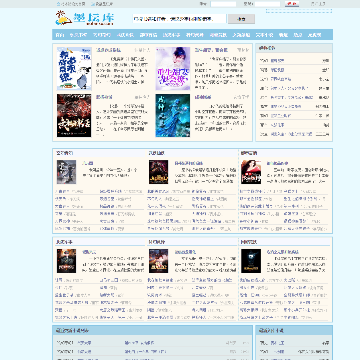Click the register link at top right corner
Image resolution: width=360 pixels, height=360 pixels.
click(318, 4)
